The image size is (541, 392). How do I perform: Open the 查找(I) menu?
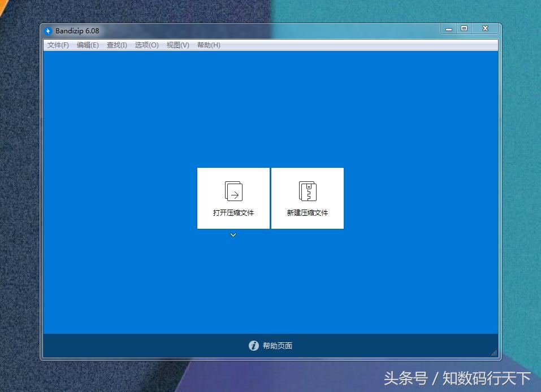[x=116, y=45]
